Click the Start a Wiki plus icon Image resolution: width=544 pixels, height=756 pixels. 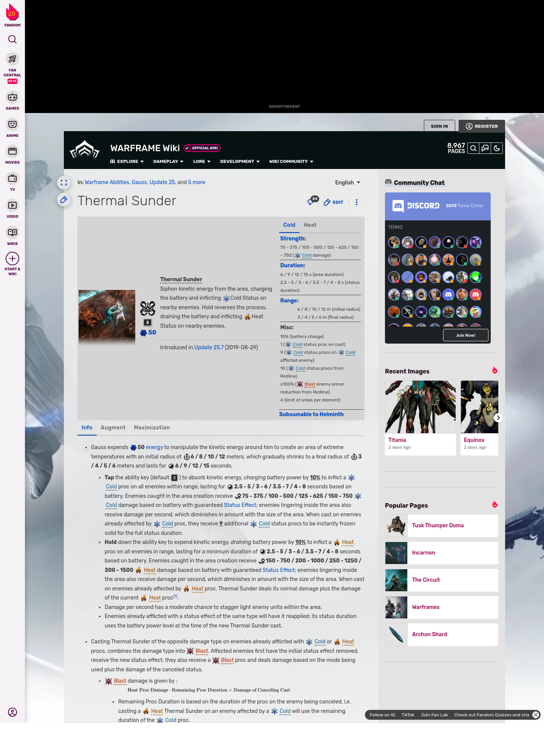click(x=12, y=259)
